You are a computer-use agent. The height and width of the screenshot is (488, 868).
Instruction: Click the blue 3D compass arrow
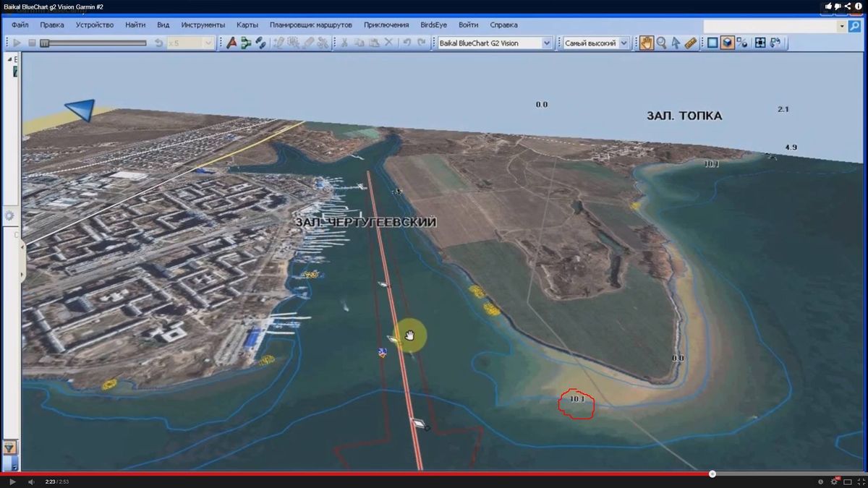81,110
